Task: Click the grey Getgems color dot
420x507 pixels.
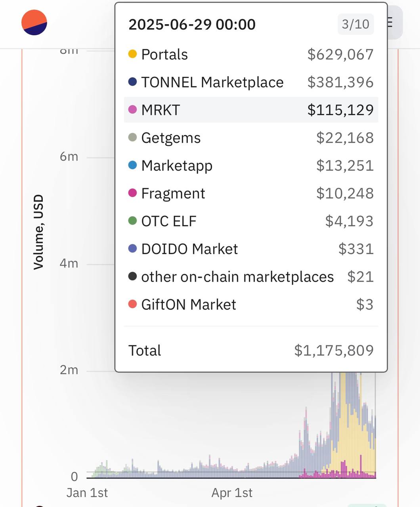Action: coord(133,137)
